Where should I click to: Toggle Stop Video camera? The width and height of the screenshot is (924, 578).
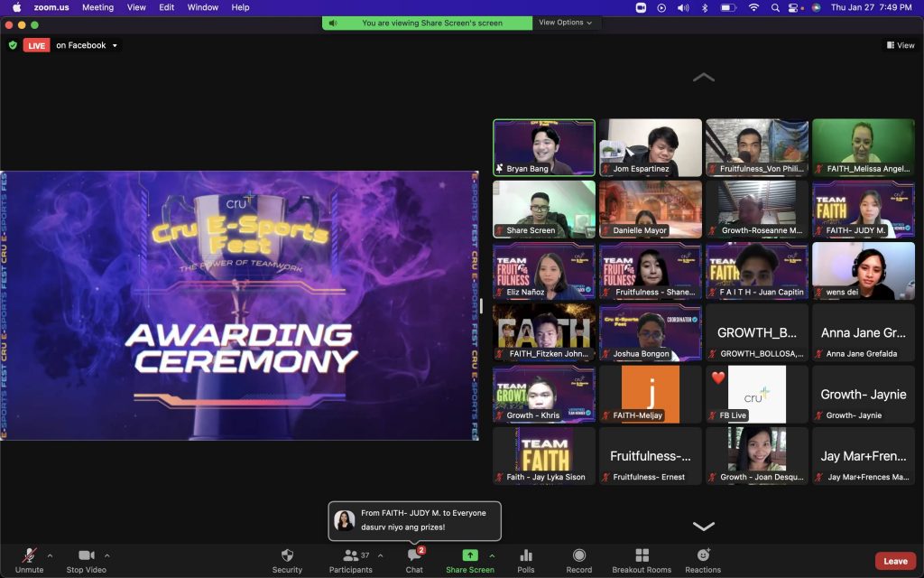coord(87,555)
